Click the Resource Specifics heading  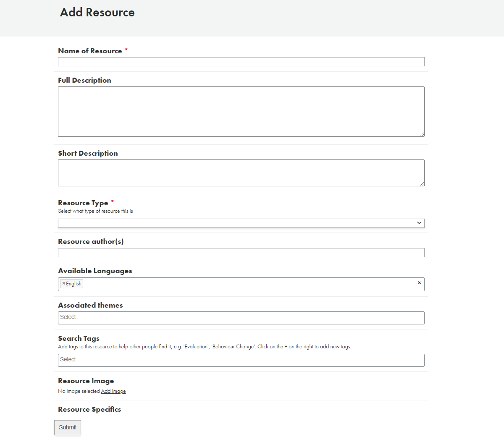[x=89, y=409]
